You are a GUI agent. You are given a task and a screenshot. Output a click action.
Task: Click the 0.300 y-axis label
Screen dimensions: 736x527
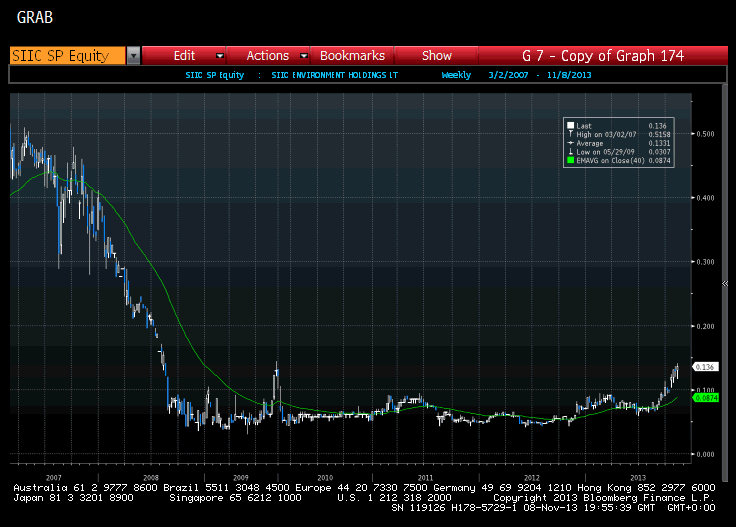tap(705, 262)
